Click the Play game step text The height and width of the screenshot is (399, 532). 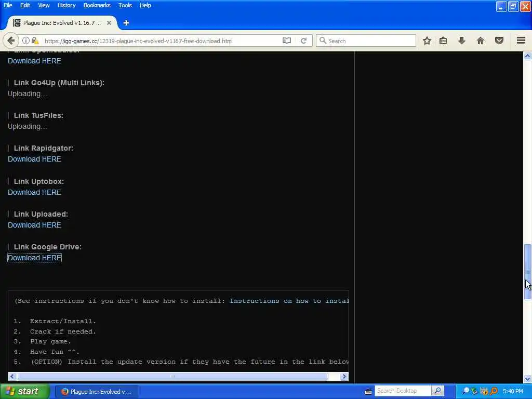(50, 342)
